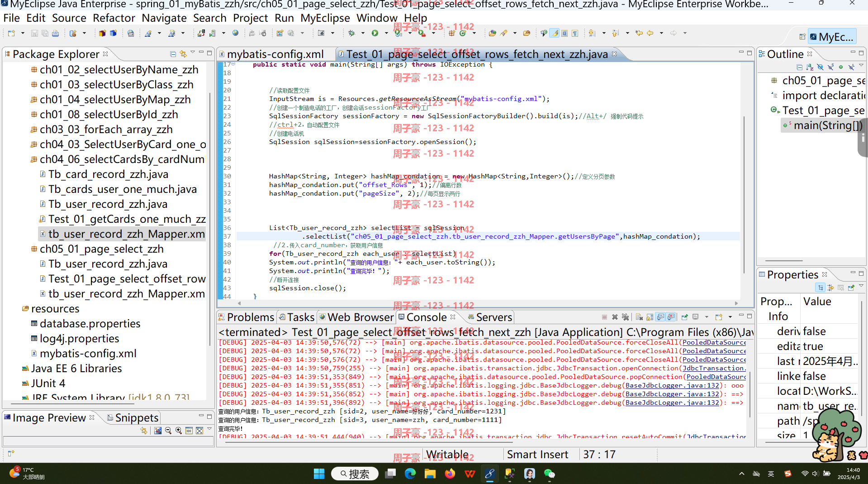Click the editor horizontal scrollbar
This screenshot has width=868, height=484.
pos(487,303)
